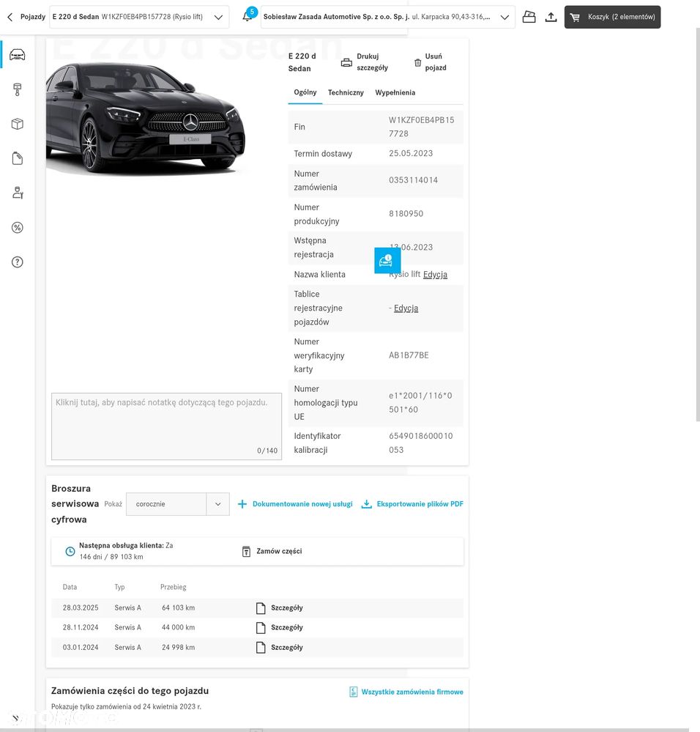
Task: Click the clock icon beside Następna obsługa klienta
Action: (70, 551)
